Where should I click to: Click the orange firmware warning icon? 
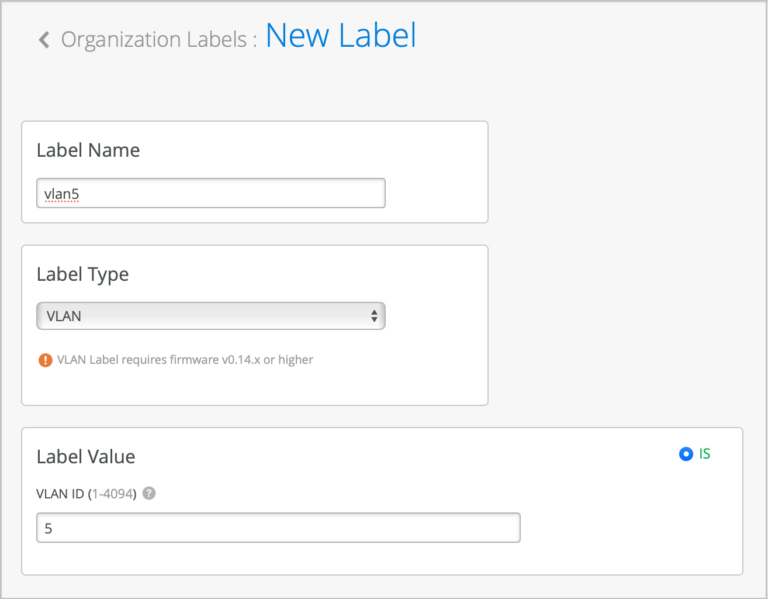45,360
